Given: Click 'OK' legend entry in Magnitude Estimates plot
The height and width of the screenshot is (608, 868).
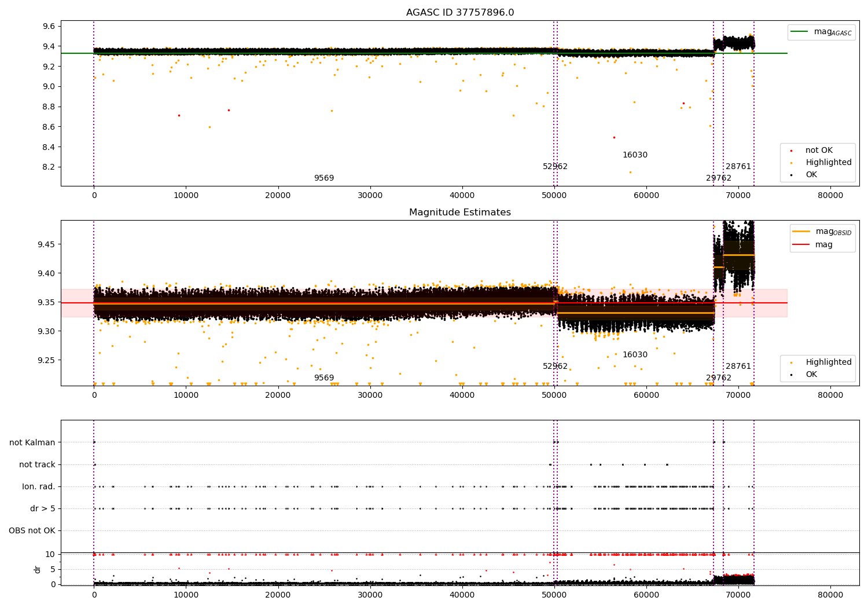Looking at the screenshot, I should click(804, 375).
